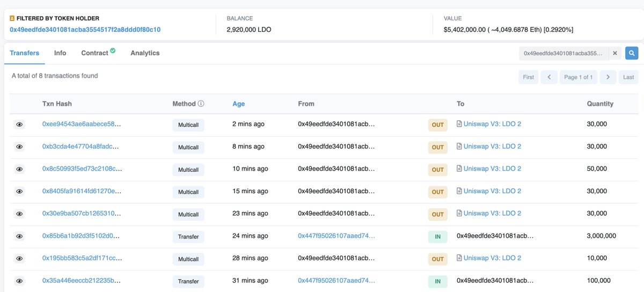Click eye icon for 0x30e9ba507cb1265310 row
The width and height of the screenshot is (644, 292).
pos(19,214)
